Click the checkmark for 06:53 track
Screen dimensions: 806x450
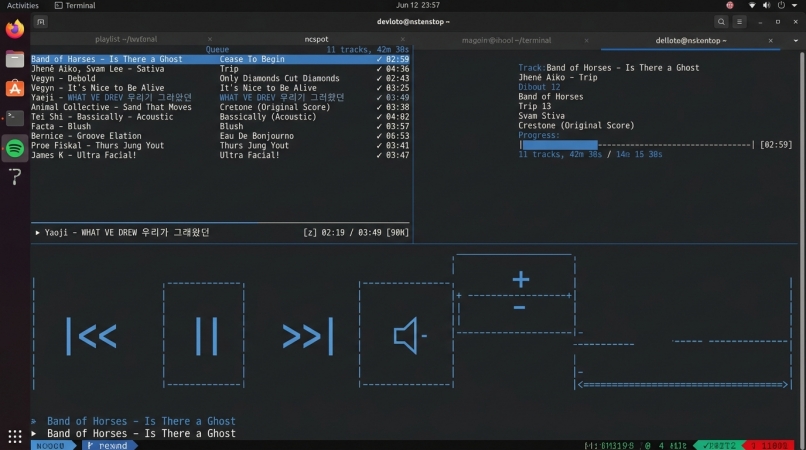point(379,136)
